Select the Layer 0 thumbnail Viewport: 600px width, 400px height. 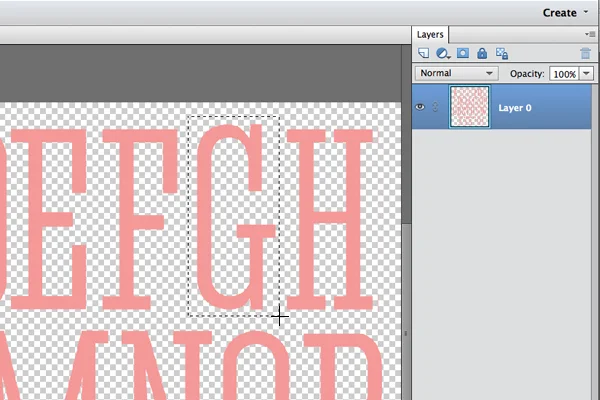click(x=470, y=106)
